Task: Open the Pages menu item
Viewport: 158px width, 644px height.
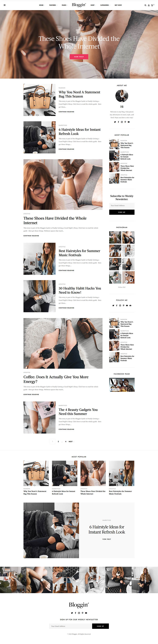Action: click(x=64, y=5)
